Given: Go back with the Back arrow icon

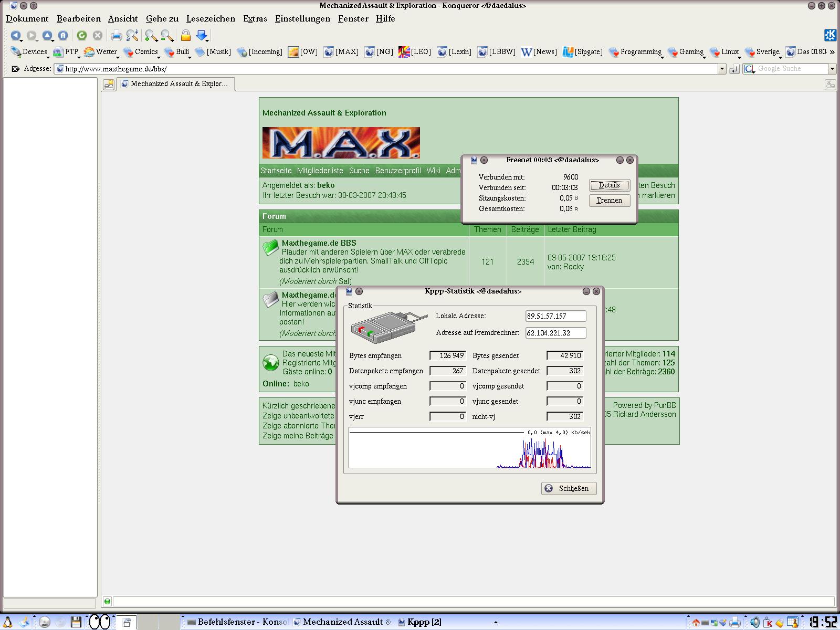Looking at the screenshot, I should click(x=15, y=35).
